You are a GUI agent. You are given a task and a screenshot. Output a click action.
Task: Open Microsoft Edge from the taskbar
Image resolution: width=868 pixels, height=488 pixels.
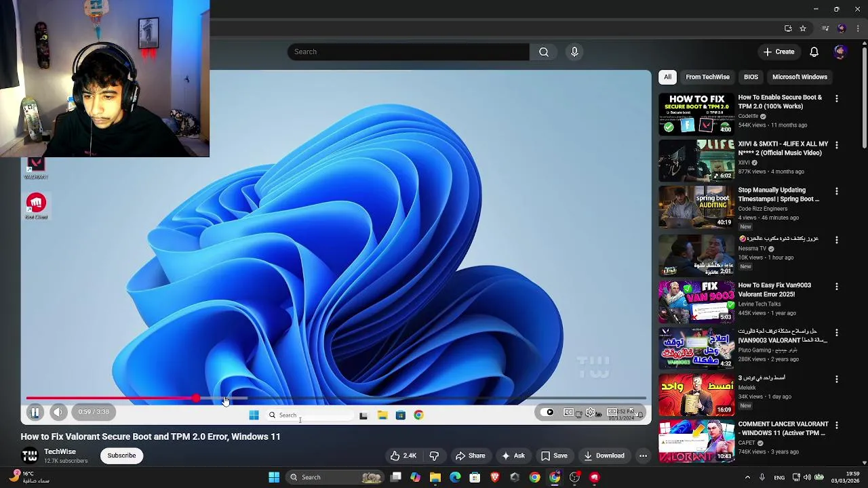coord(455,477)
